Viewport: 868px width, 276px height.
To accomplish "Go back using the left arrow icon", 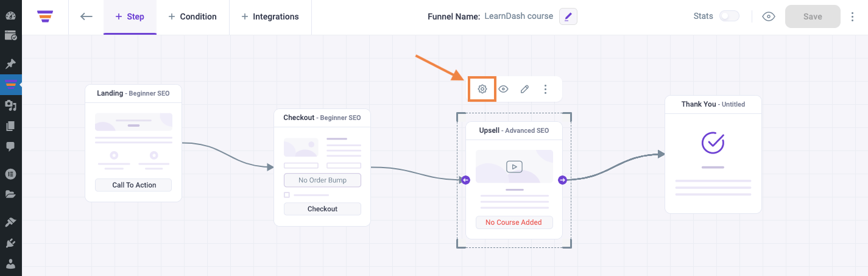I will tap(86, 16).
